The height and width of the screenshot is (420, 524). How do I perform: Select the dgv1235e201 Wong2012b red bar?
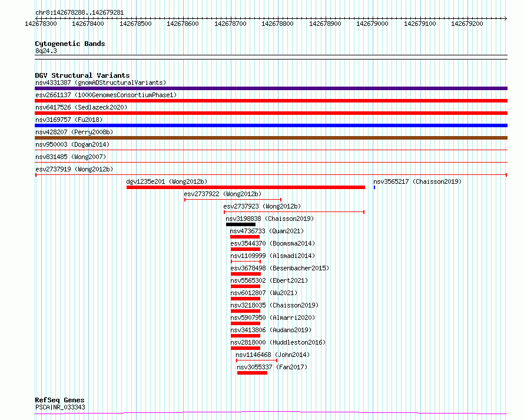click(x=246, y=187)
